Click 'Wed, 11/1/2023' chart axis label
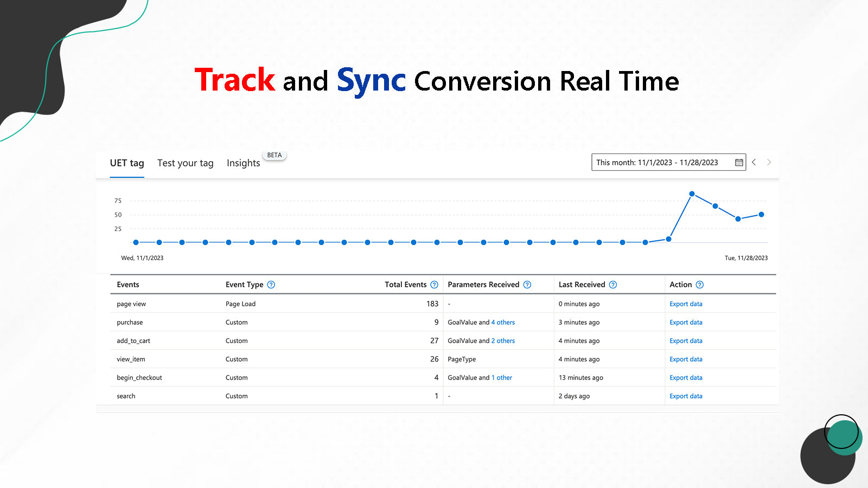This screenshot has height=488, width=868. click(142, 258)
